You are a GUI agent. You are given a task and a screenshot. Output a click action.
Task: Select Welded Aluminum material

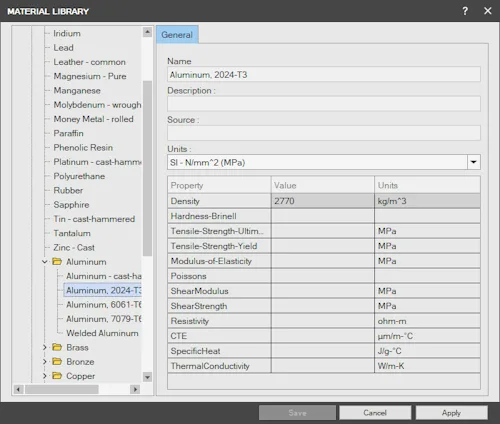coord(102,333)
